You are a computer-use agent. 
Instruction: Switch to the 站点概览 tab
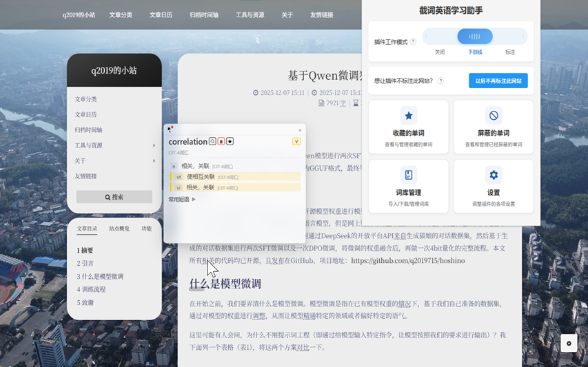click(119, 229)
